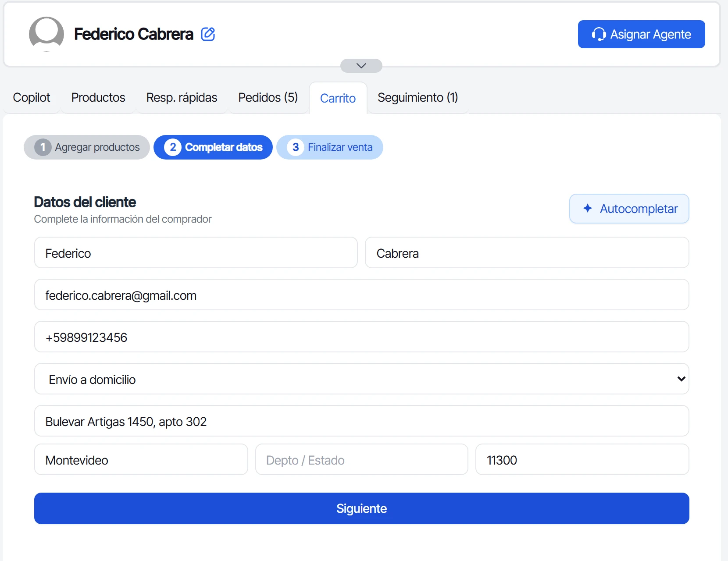Click the postal code field 11300
728x561 pixels.
point(582,459)
